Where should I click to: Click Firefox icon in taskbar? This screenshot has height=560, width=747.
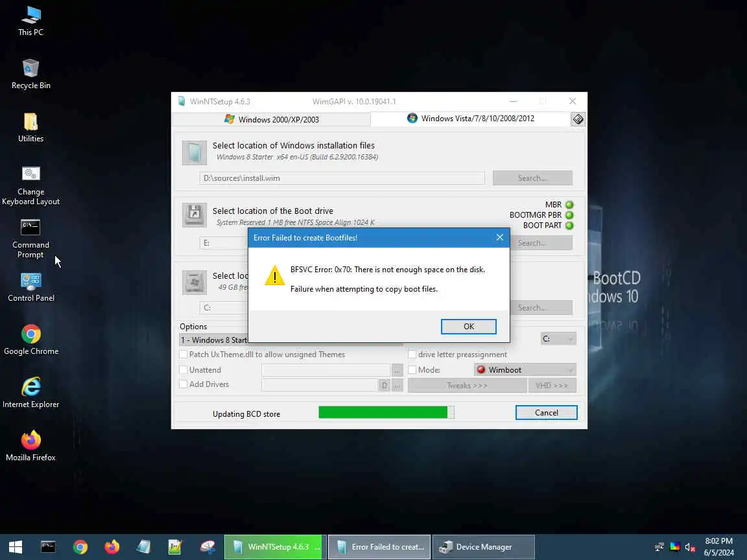click(x=112, y=547)
